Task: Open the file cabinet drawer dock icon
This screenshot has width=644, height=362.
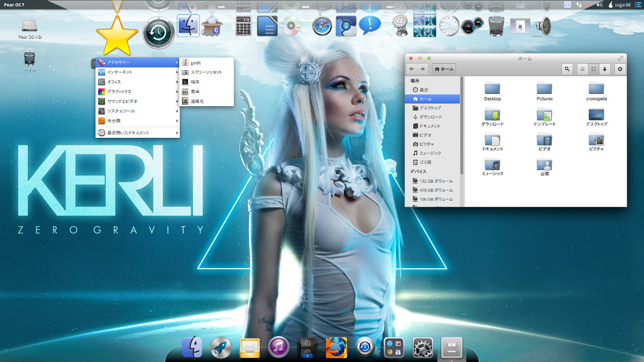Action: pyautogui.click(x=451, y=348)
